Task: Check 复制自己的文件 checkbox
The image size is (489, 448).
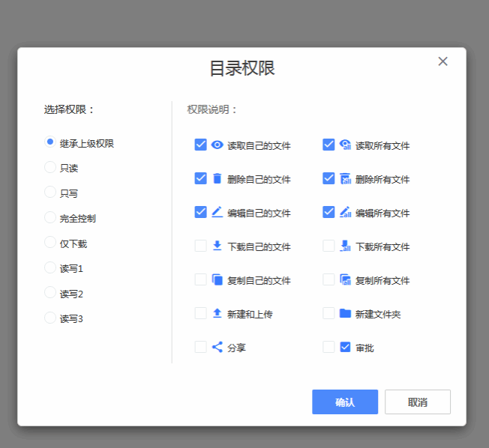Action: click(200, 279)
